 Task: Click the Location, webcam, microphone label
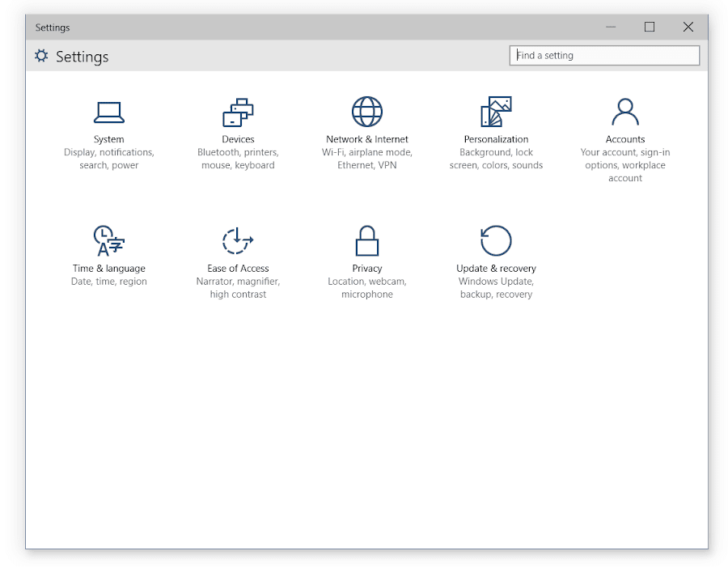366,288
